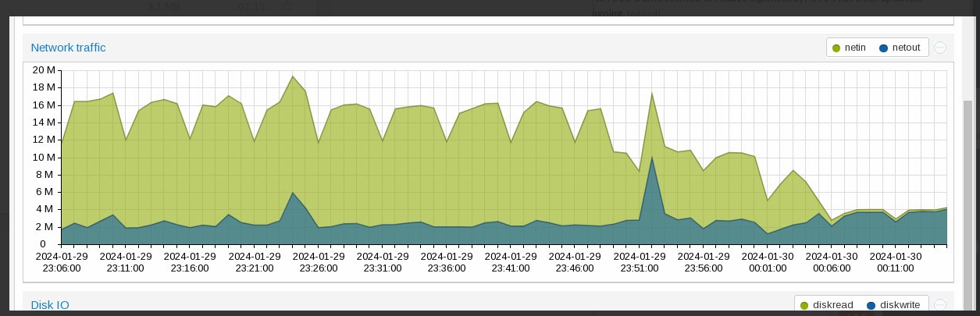Select the highest netin peak near 19 M
The image size is (980, 316).
tap(292, 76)
